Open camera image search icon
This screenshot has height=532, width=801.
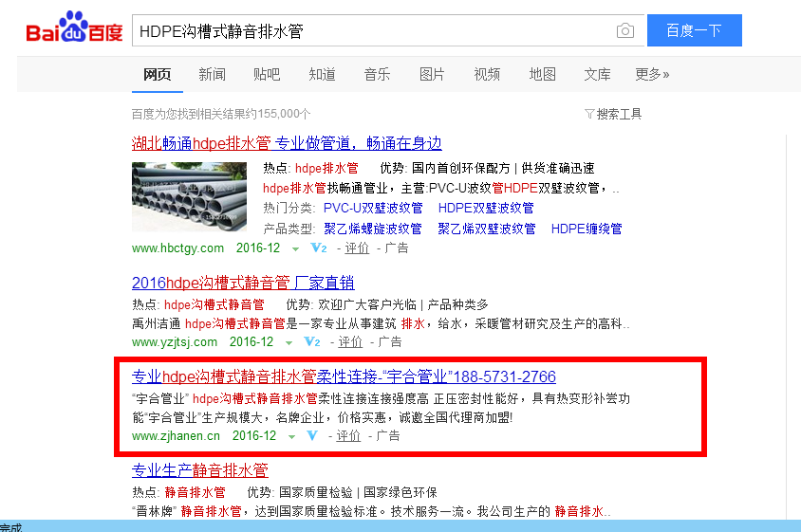tap(624, 30)
